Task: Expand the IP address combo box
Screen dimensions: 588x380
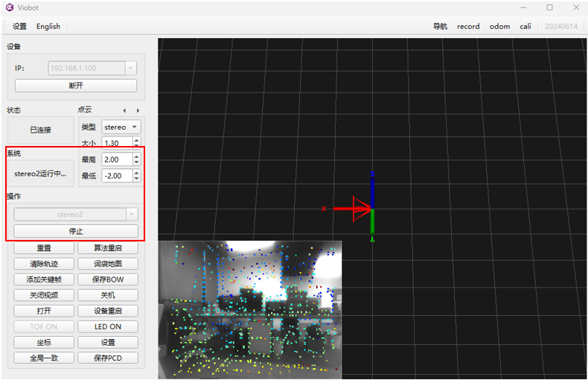Action: pos(131,68)
